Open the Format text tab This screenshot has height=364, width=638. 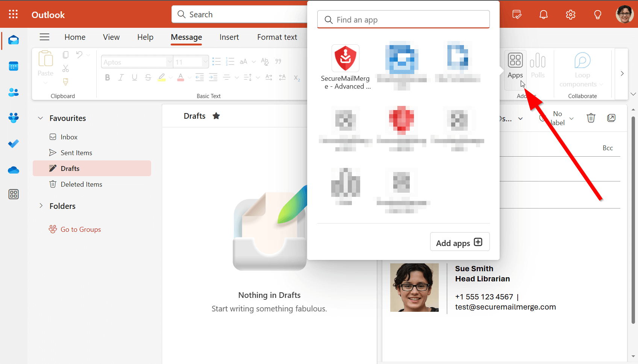point(277,37)
